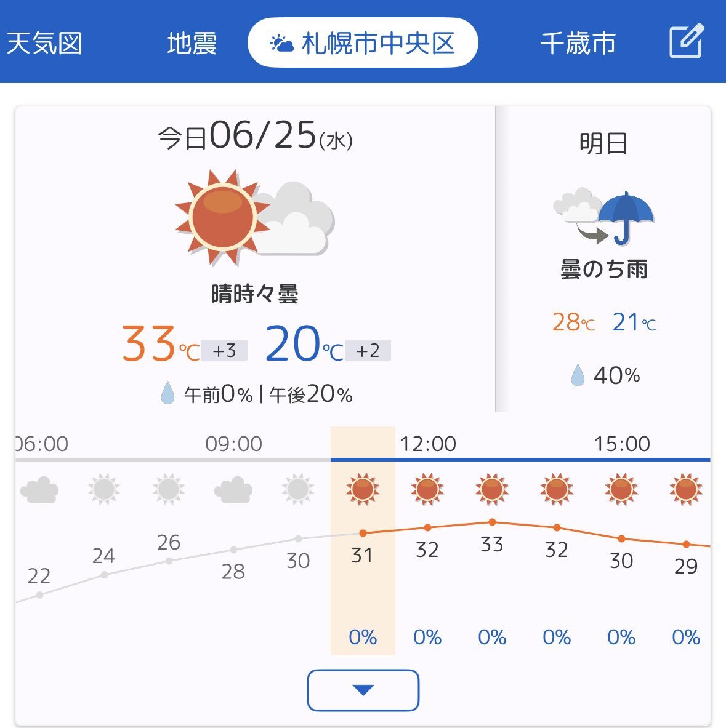Click the 15:00 time marker
The width and height of the screenshot is (726, 728).
click(622, 444)
